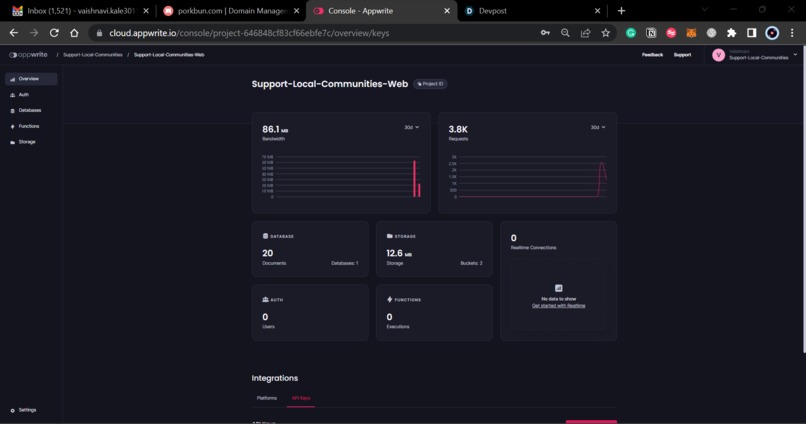Click the Storage card folder icon
Image resolution: width=806 pixels, height=424 pixels.
tap(390, 236)
